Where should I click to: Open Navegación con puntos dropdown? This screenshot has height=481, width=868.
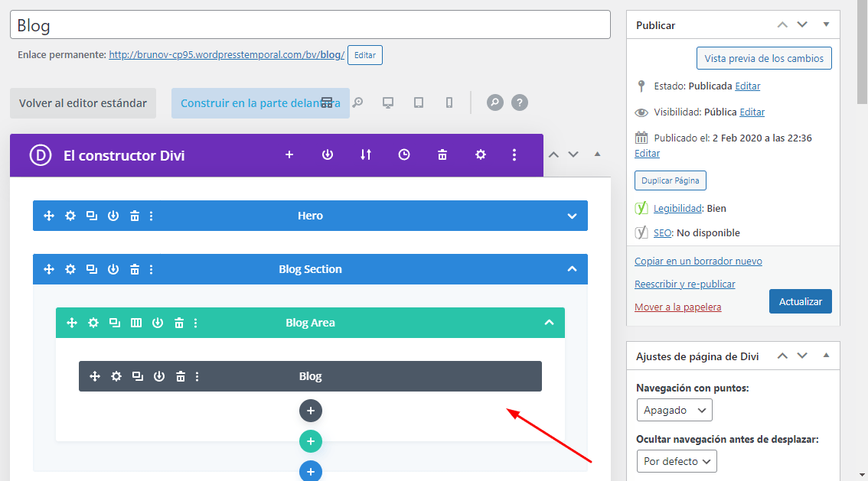pyautogui.click(x=674, y=410)
